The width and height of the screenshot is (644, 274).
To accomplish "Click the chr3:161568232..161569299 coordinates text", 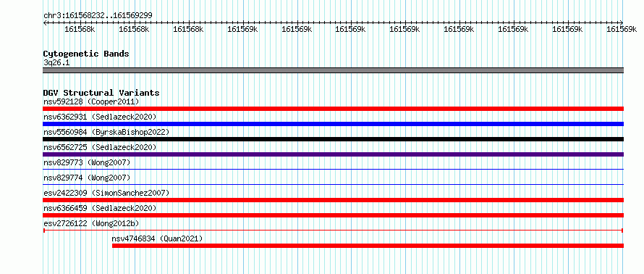I will (x=98, y=15).
